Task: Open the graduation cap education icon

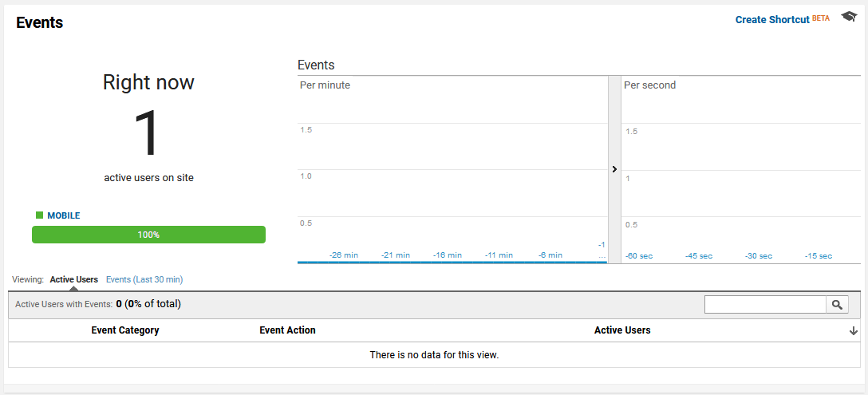Action: 849,17
